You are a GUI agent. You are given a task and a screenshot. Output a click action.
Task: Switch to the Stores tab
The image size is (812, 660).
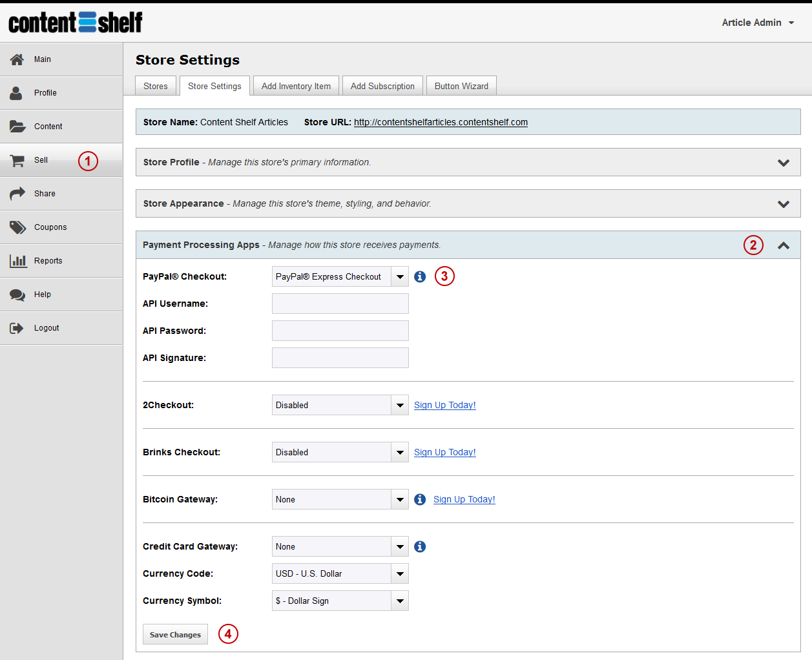click(156, 86)
